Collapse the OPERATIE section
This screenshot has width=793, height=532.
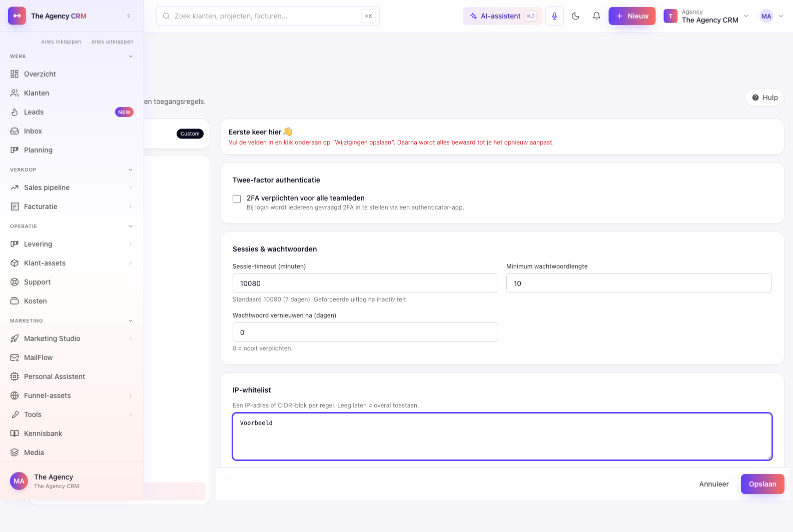tap(131, 226)
